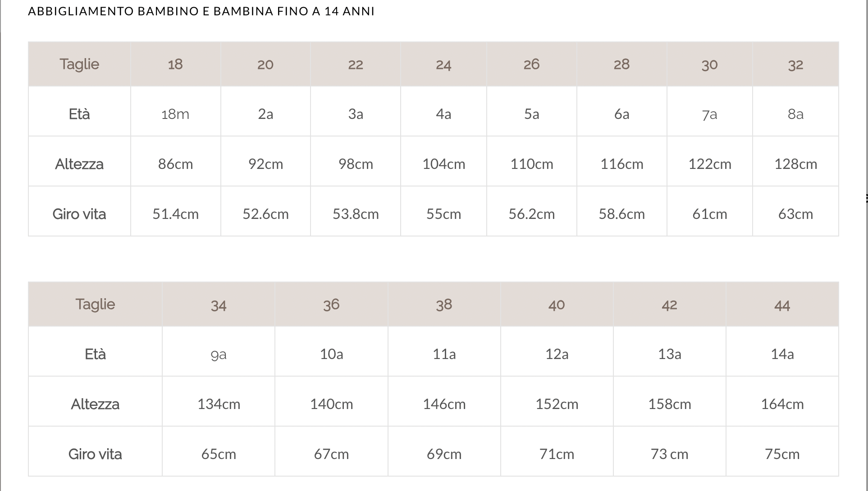
Task: Click the '5a' age cell
Action: (531, 114)
